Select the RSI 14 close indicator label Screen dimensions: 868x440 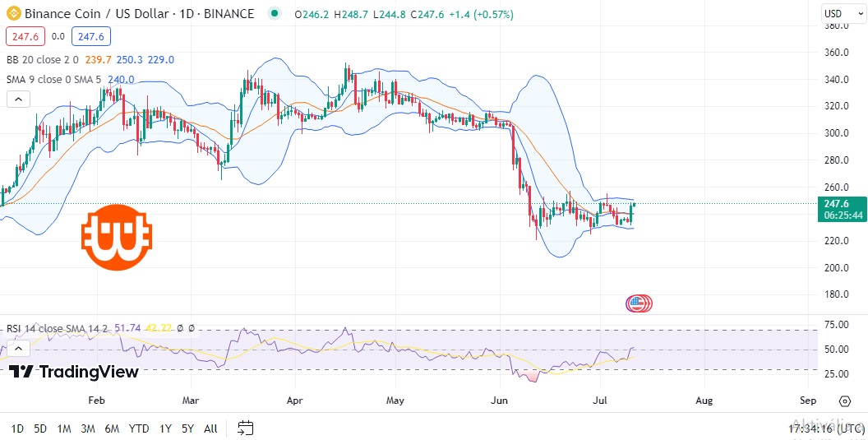coord(58,329)
